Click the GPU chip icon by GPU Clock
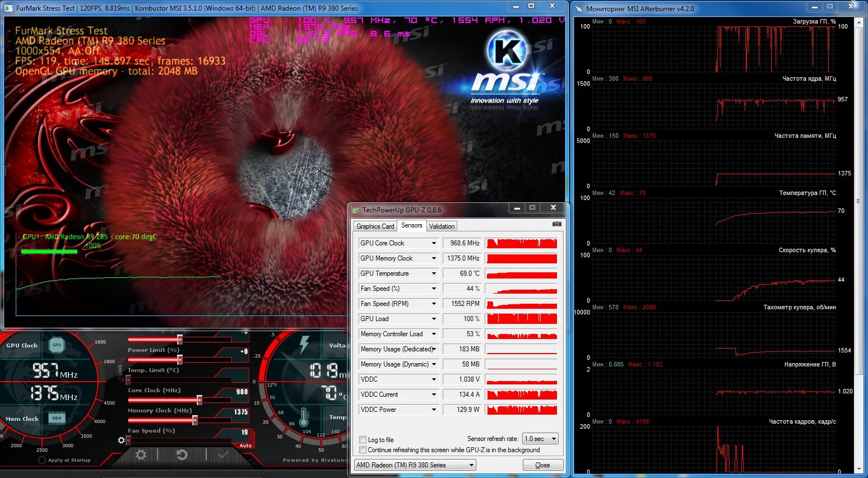The image size is (868, 478). coord(57,345)
